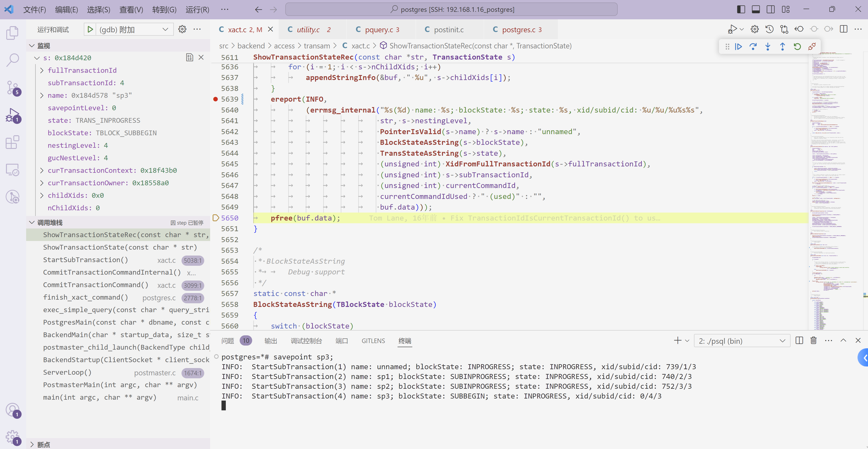Open Run and Debug view icon
Image resolution: width=868 pixels, height=449 pixels.
(x=13, y=115)
